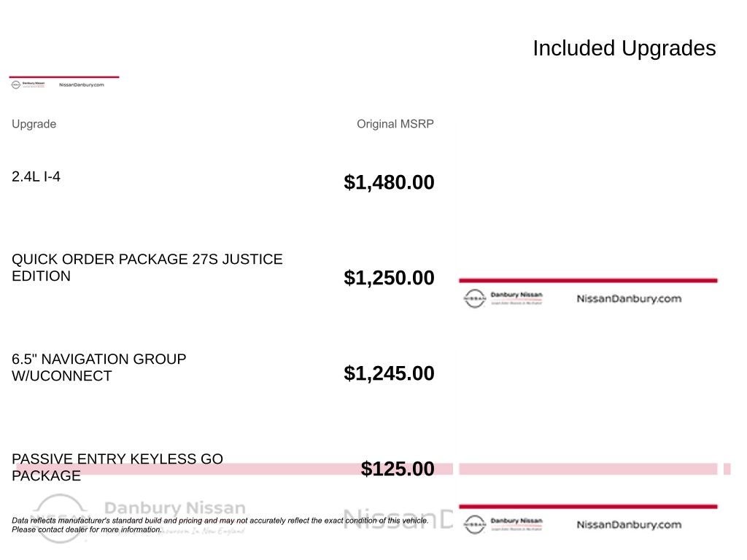The width and height of the screenshot is (747, 560).
Task: Click the Original MSRP column header
Action: click(x=395, y=124)
